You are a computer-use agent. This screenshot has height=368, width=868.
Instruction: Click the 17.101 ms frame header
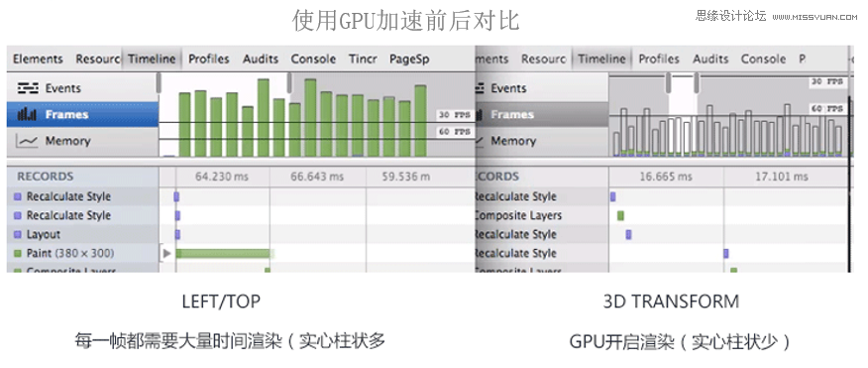[x=781, y=177]
